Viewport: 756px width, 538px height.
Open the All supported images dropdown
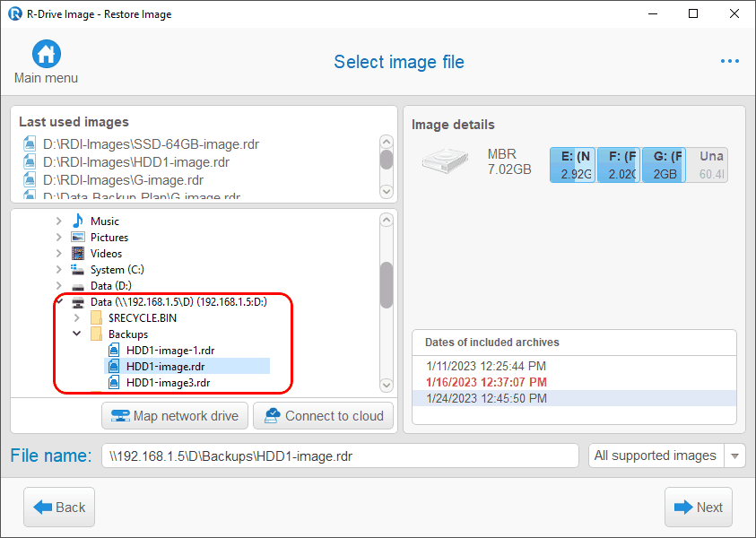[x=734, y=456]
